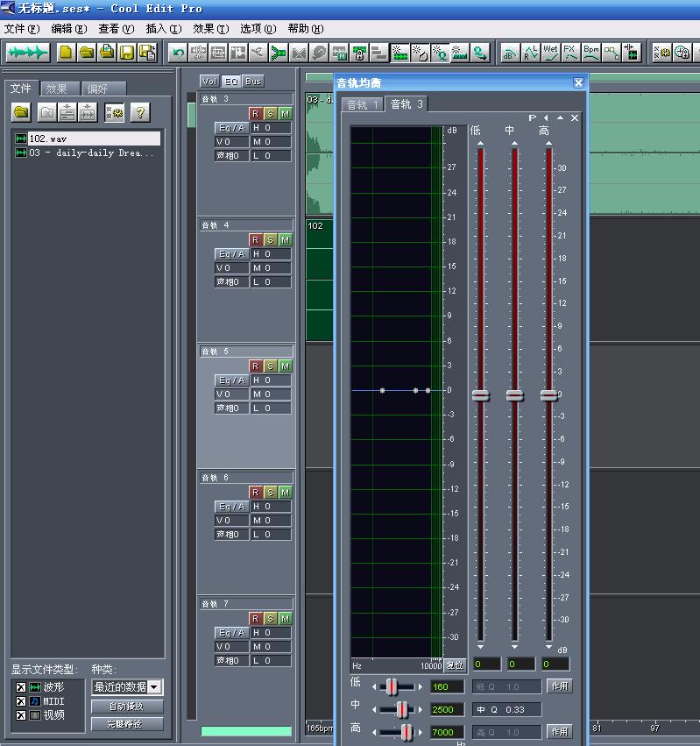Mute track 7 with the M button
700x746 pixels.
[x=285, y=618]
